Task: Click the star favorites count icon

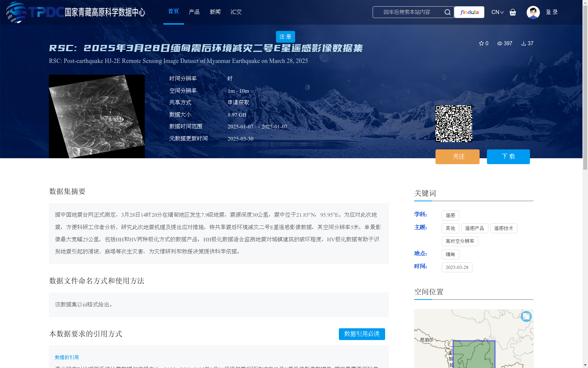Action: pyautogui.click(x=481, y=43)
